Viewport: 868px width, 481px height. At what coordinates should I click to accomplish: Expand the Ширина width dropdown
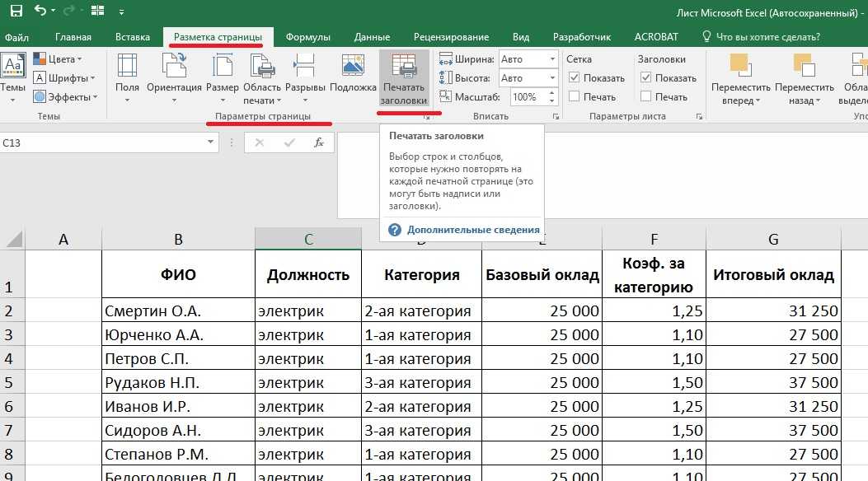[x=552, y=59]
